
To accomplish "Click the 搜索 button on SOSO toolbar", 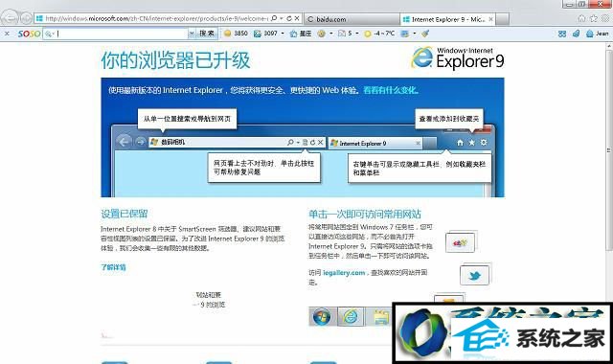I will [207, 34].
